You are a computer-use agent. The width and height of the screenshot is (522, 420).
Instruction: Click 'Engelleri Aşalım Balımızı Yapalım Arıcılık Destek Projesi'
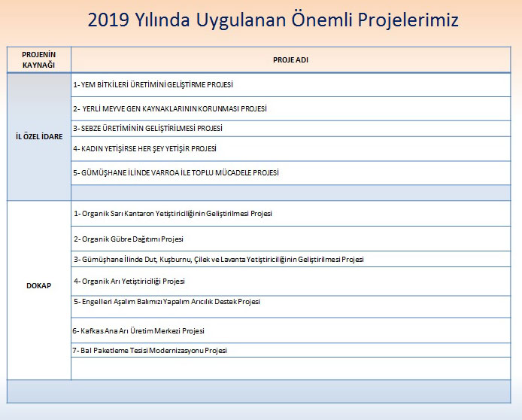coord(290,307)
